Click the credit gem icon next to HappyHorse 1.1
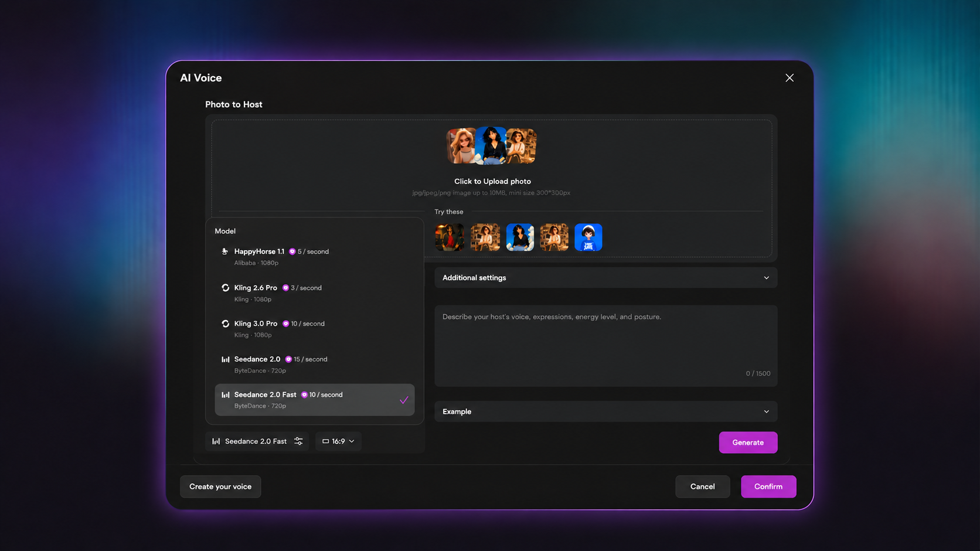This screenshot has width=980, height=551. 292,251
